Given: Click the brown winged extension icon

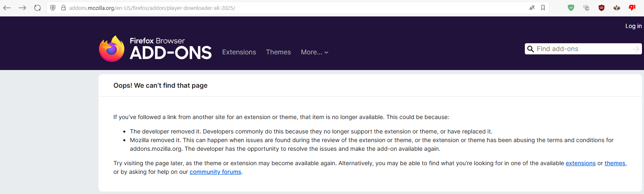Looking at the screenshot, I should point(617,8).
